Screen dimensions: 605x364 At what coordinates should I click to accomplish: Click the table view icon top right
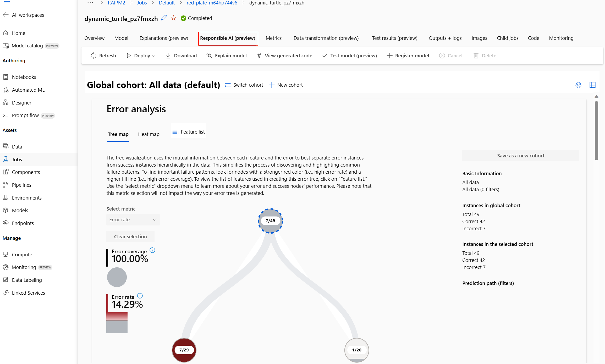pos(592,85)
